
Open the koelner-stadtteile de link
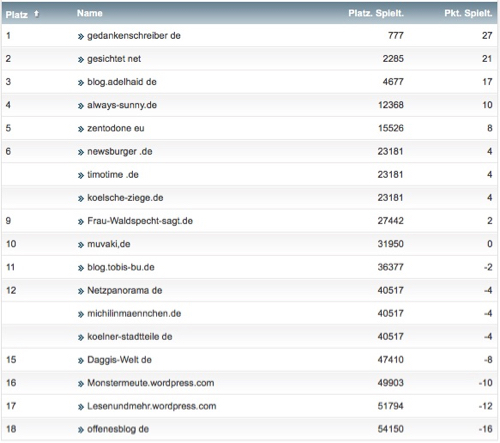tap(130, 337)
